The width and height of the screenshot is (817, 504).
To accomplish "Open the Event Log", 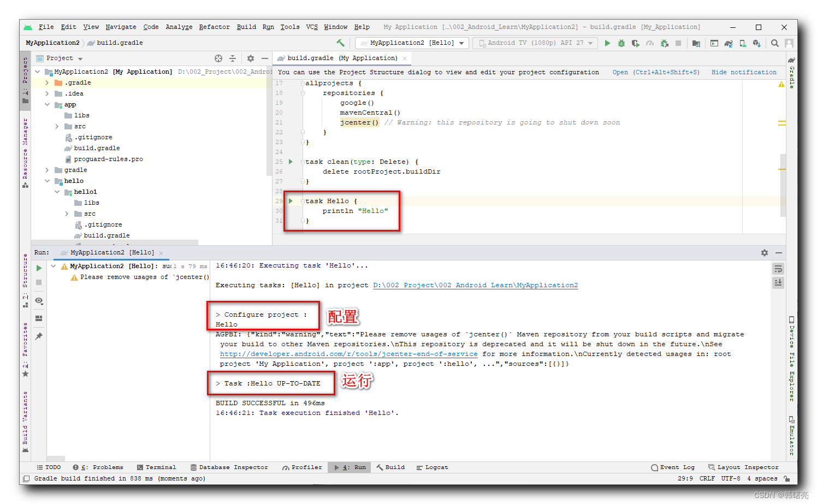I will click(x=673, y=467).
